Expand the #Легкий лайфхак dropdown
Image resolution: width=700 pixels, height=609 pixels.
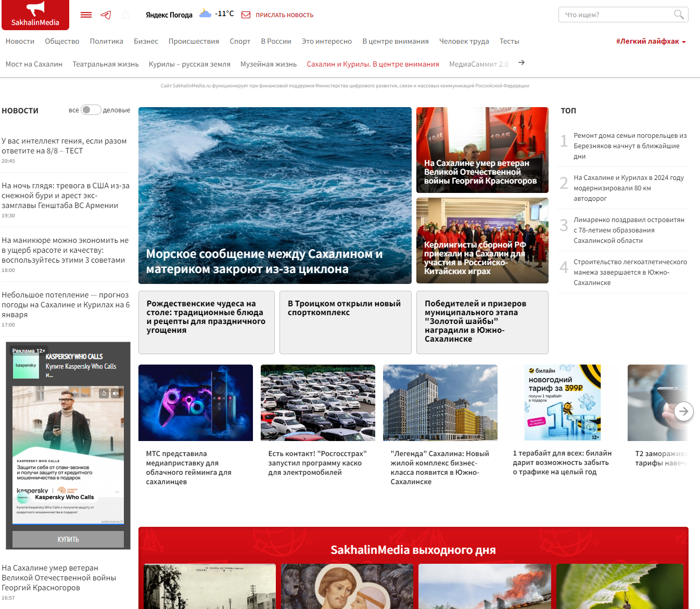pos(651,42)
